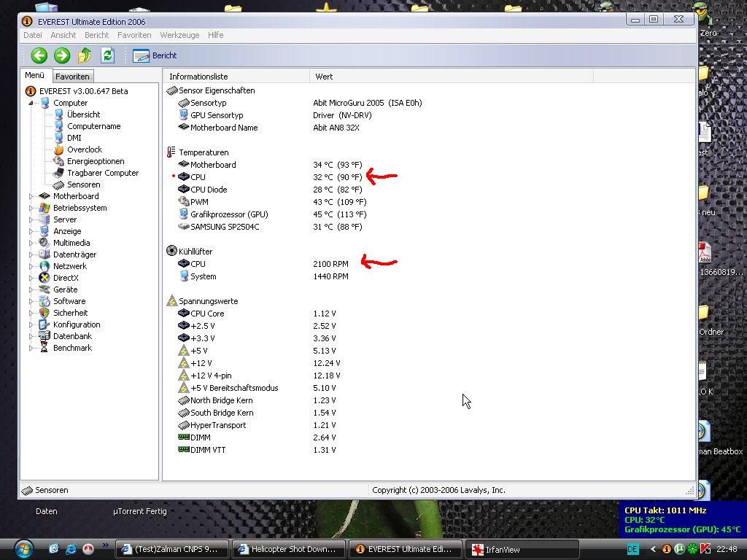The width and height of the screenshot is (747, 560).
Task: Open the DMI tree item
Action: click(74, 138)
